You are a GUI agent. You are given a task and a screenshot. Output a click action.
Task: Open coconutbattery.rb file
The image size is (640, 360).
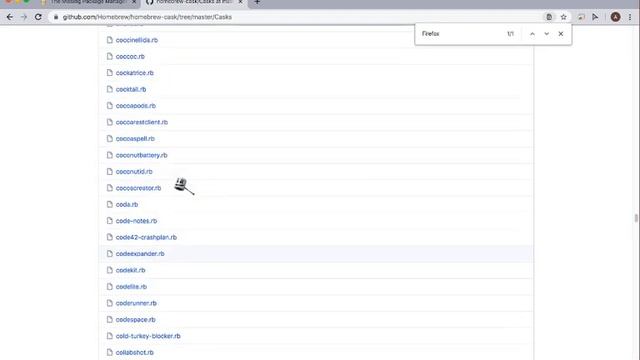[x=142, y=155]
